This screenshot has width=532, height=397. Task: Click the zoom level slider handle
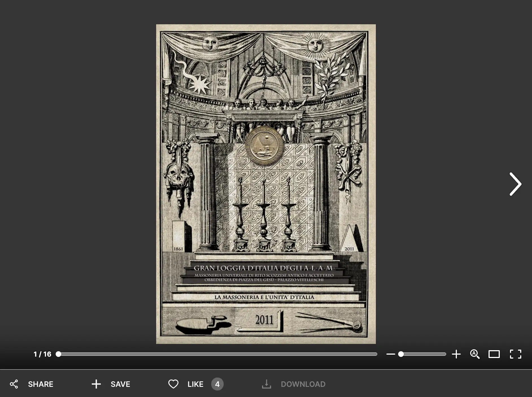[401, 354]
